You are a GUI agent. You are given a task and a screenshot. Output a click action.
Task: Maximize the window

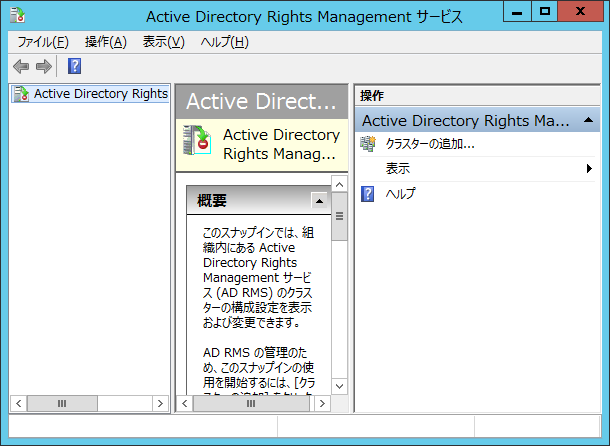click(545, 12)
